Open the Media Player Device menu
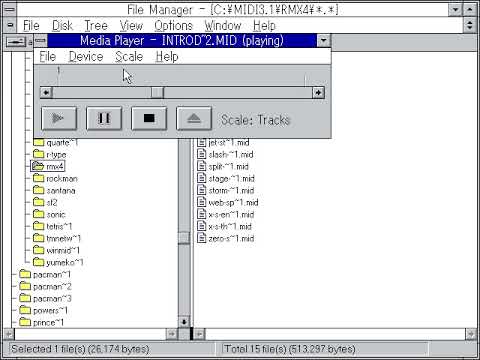 click(86, 57)
